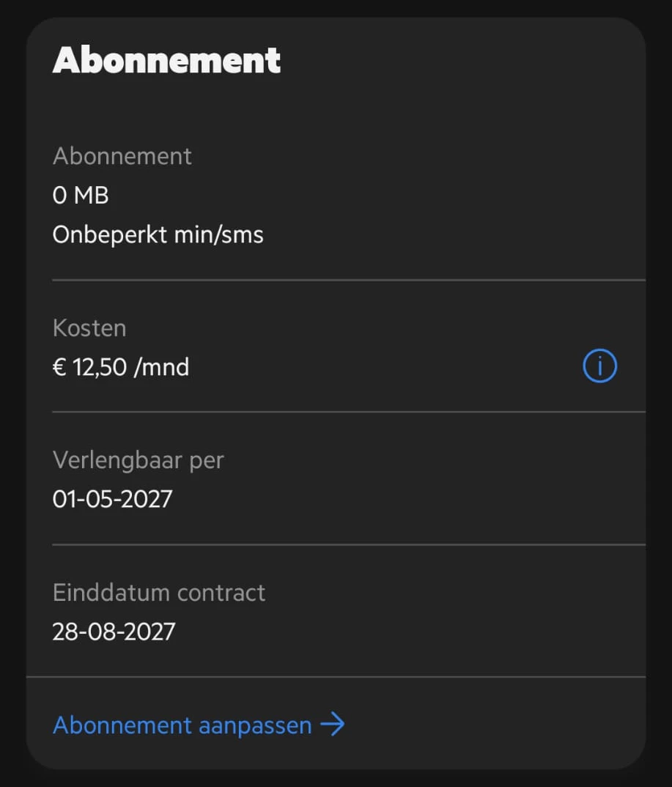Click the divider line above Kosten
Viewport: 672px width, 787px height.
click(x=348, y=280)
